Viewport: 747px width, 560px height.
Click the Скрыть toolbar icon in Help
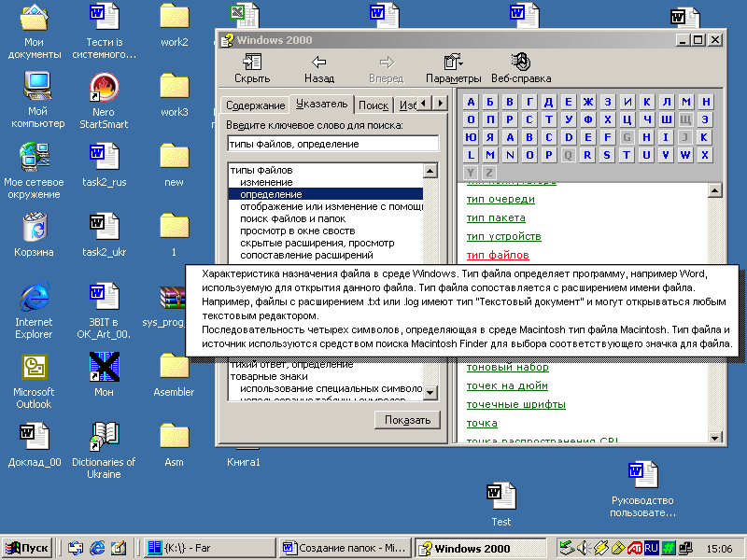[252, 68]
